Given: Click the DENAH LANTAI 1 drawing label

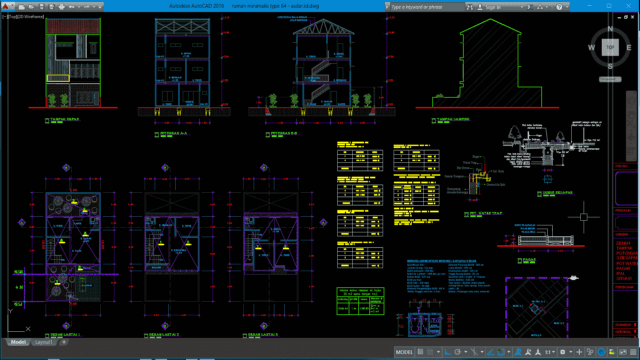Looking at the screenshot, I should click(x=65, y=335).
